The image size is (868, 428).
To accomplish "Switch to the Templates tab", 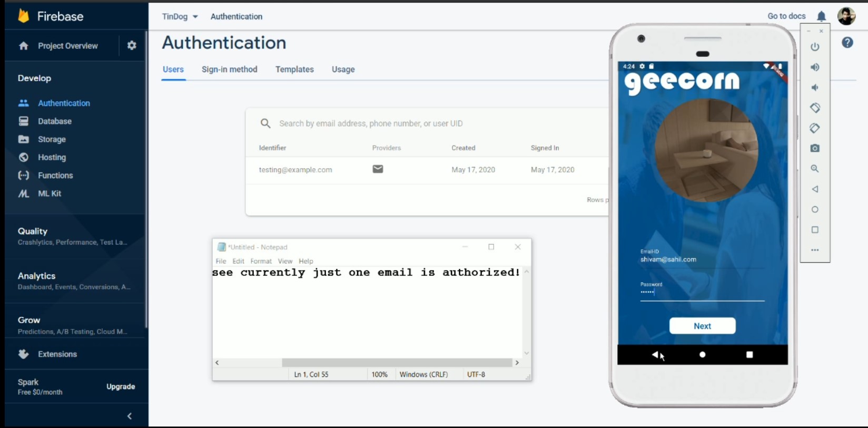I will pyautogui.click(x=294, y=69).
